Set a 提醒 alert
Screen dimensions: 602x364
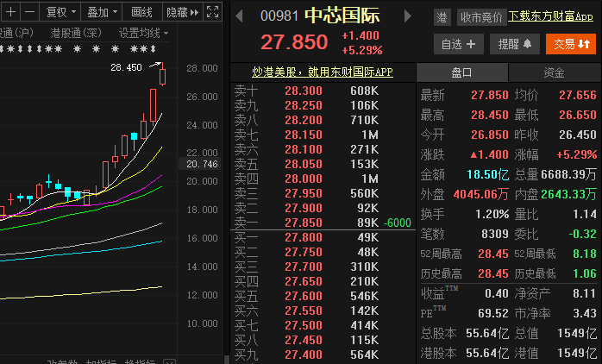click(x=515, y=44)
